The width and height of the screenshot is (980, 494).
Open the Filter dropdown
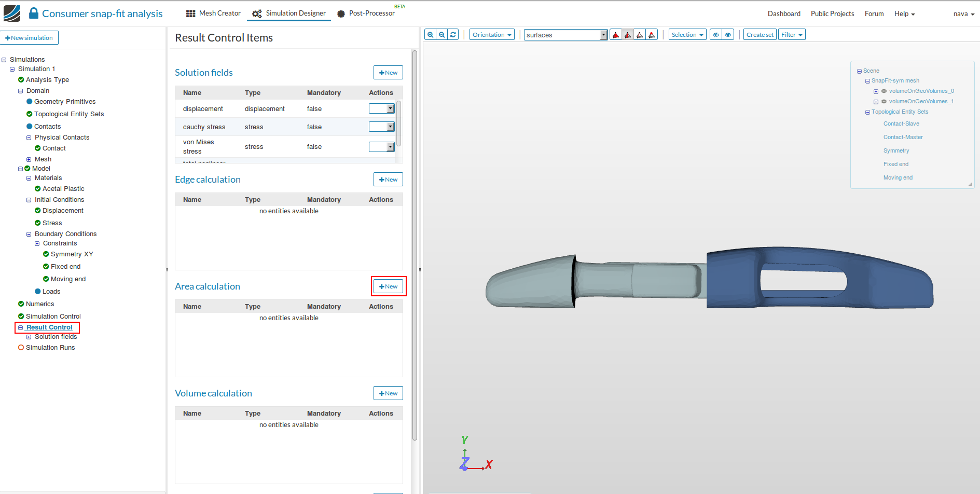(792, 35)
